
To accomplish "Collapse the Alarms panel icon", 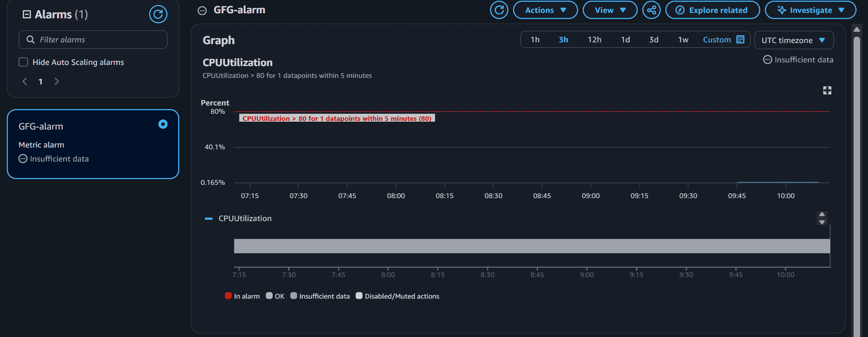I will point(27,14).
